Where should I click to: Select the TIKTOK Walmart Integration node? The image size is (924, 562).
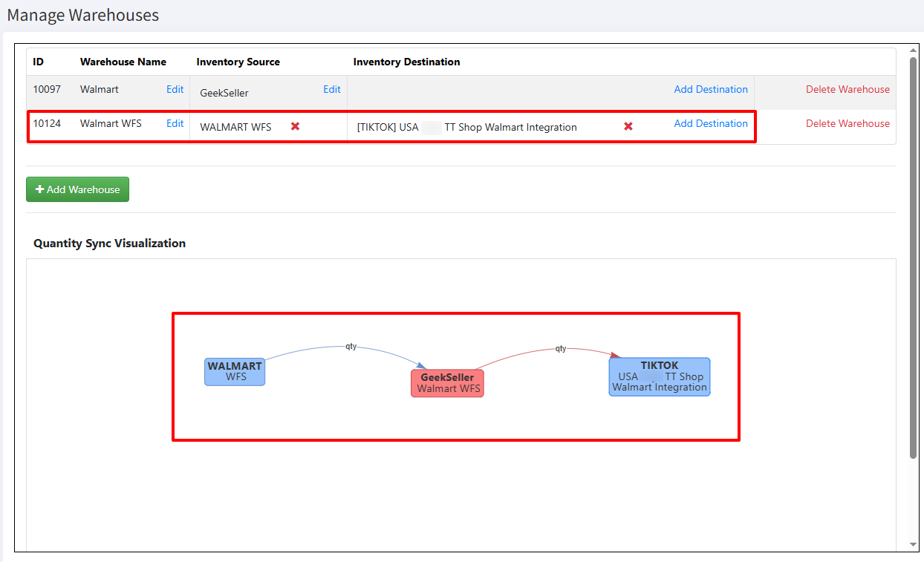(660, 376)
